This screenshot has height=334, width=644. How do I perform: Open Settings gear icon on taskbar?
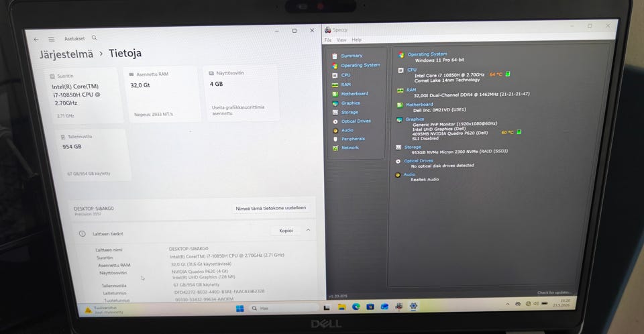click(x=413, y=306)
